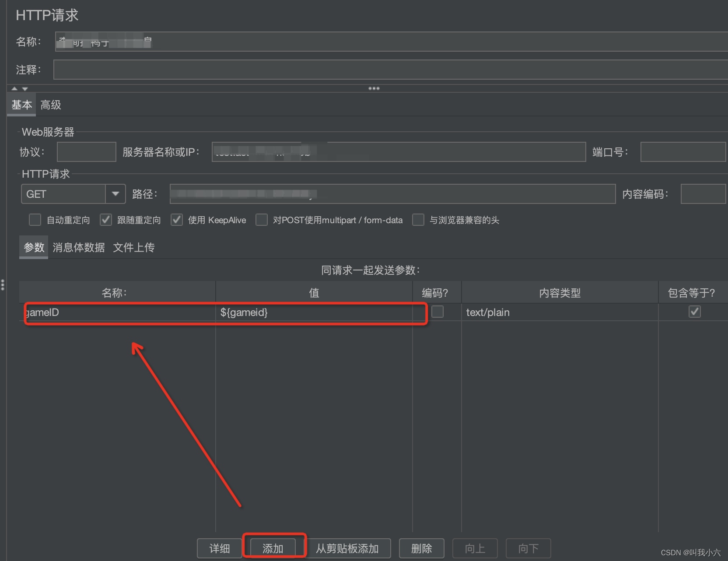Viewport: 728px width, 561px height.
Task: Click the 向上 button
Action: pos(475,548)
